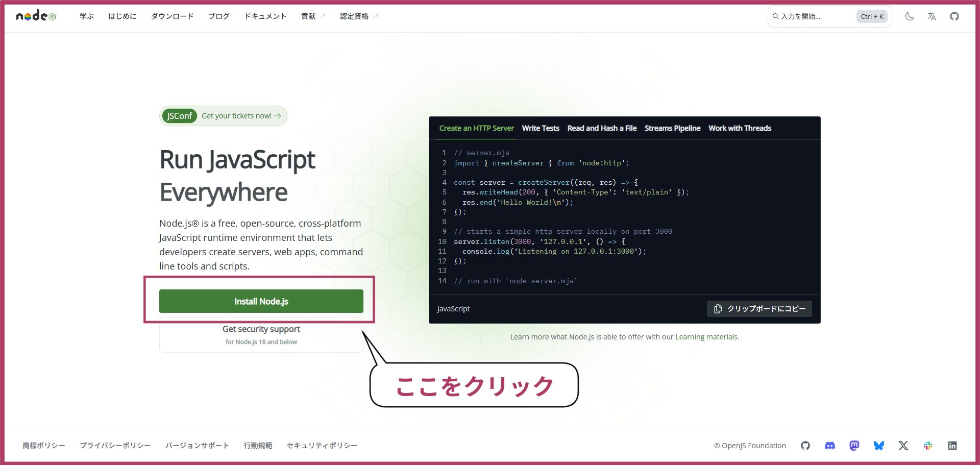Open the X icon in footer
This screenshot has height=465, width=980.
903,446
